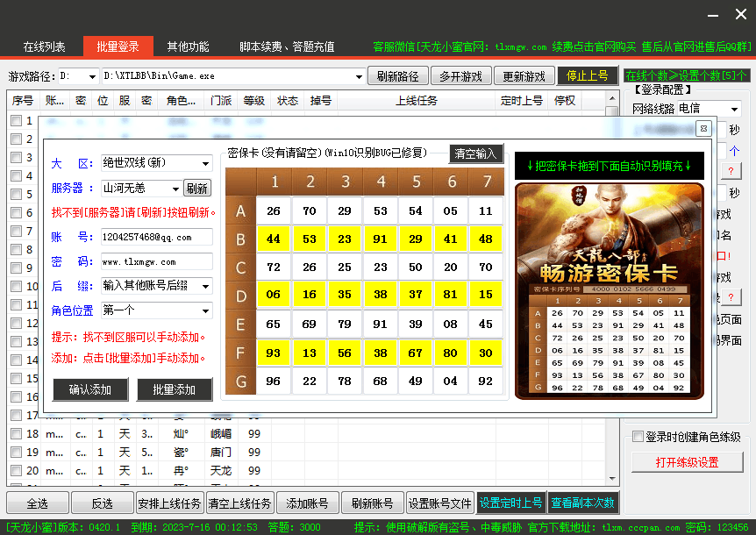
Task: Click the 清空上线任务 button
Action: click(239, 503)
